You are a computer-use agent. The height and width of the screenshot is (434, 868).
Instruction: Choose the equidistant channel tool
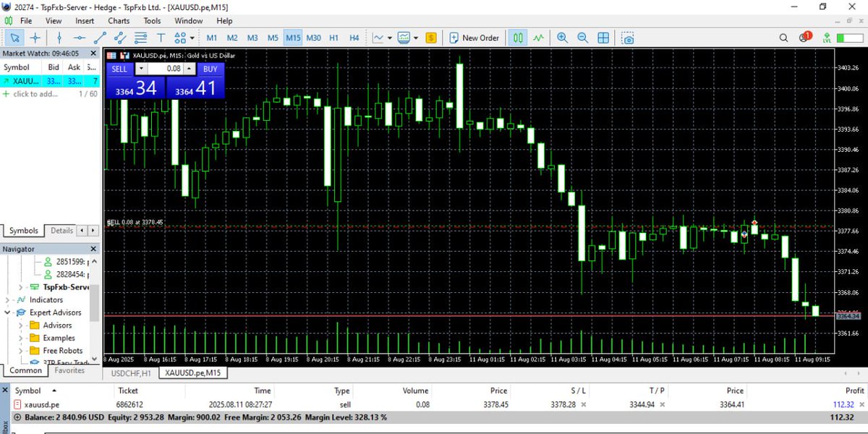(x=120, y=38)
